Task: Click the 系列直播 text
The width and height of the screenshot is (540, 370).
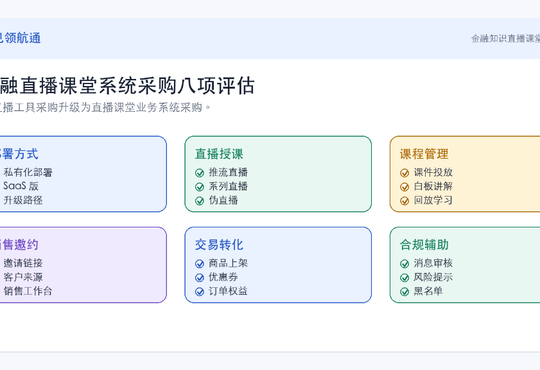Action: click(x=228, y=186)
